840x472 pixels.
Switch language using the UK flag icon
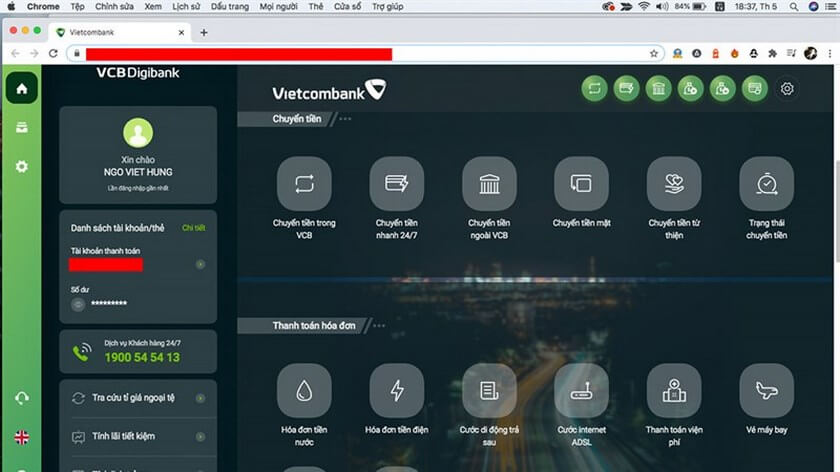21,437
